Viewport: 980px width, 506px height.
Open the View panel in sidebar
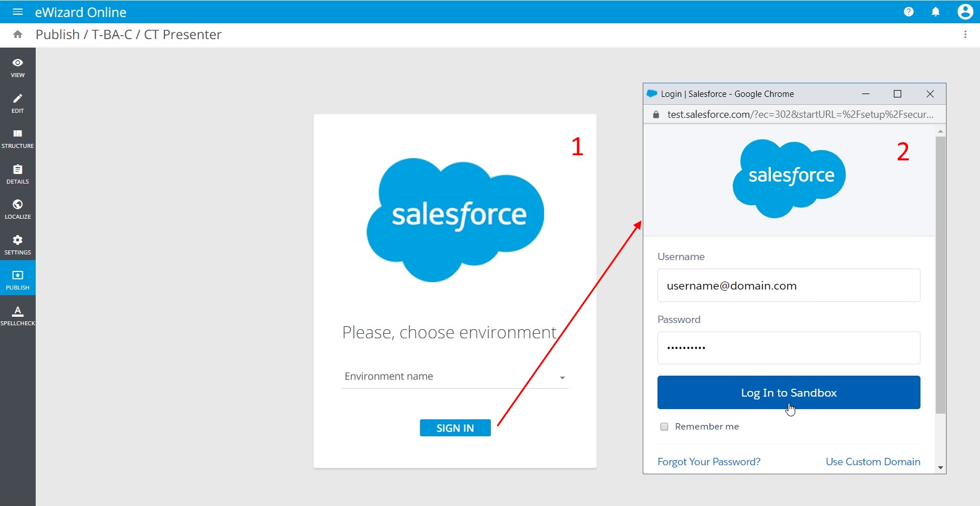pos(18,67)
